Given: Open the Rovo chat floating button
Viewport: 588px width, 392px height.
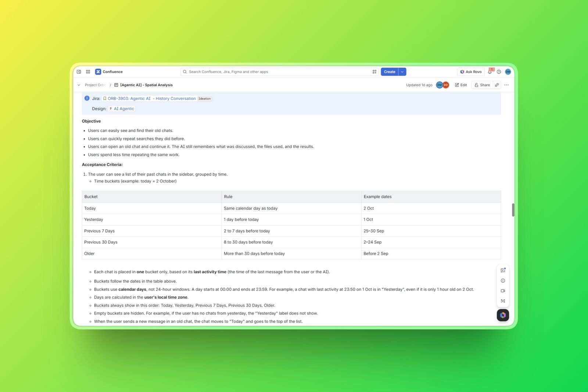Looking at the screenshot, I should pos(503,315).
